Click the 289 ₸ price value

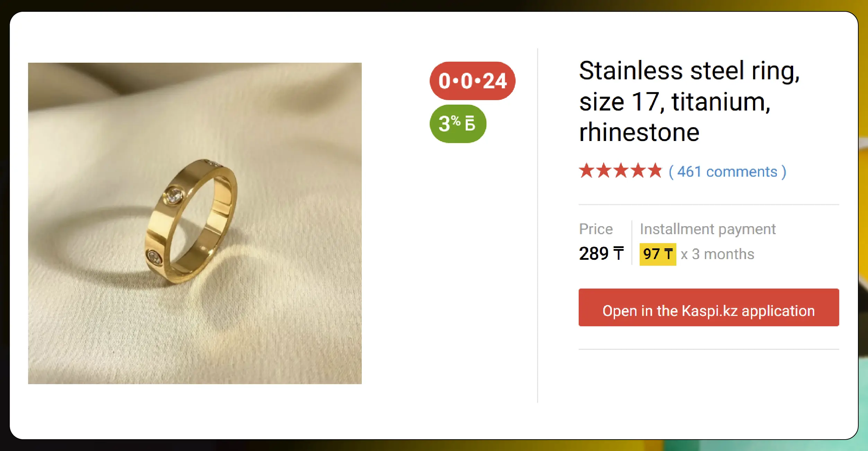[601, 254]
